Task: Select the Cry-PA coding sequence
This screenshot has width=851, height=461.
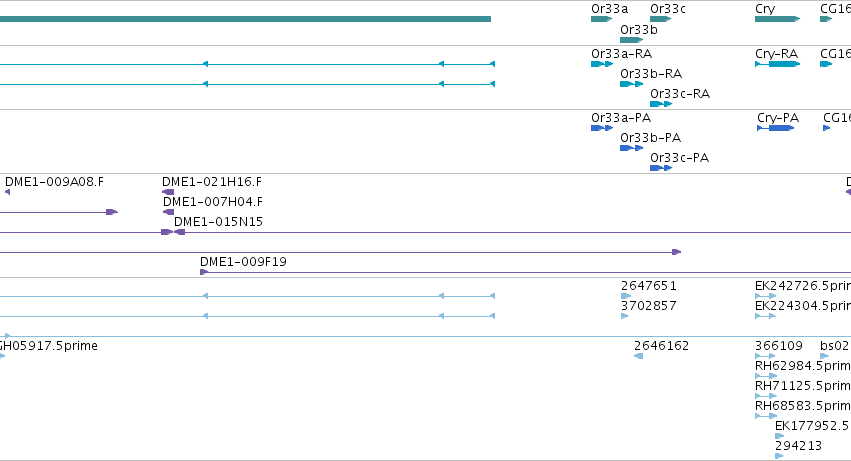Action: pos(776,128)
